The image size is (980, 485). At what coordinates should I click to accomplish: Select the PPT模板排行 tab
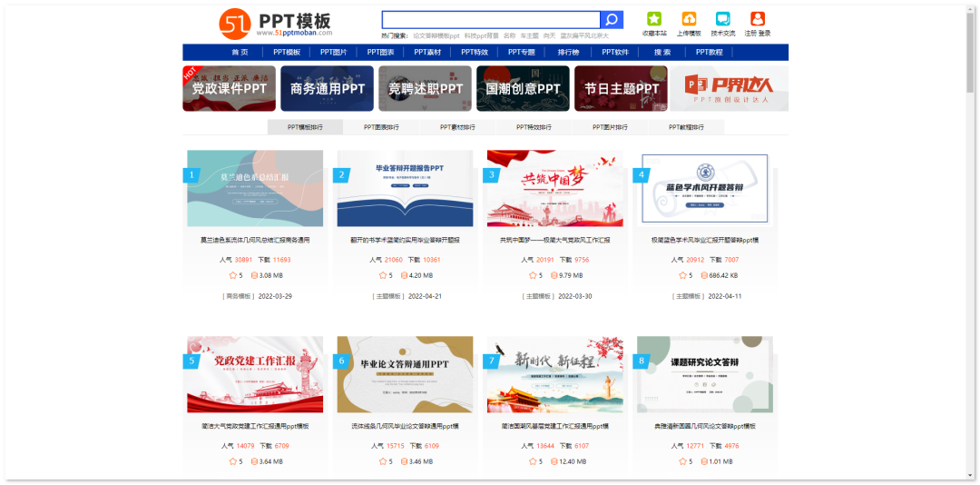[306, 127]
